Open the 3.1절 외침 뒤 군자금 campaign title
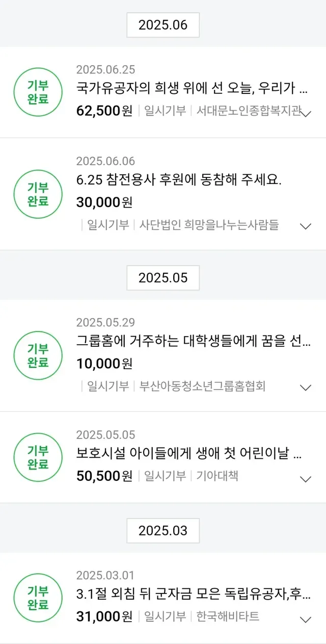Image resolution: width=326 pixels, height=644 pixels. 194,595
